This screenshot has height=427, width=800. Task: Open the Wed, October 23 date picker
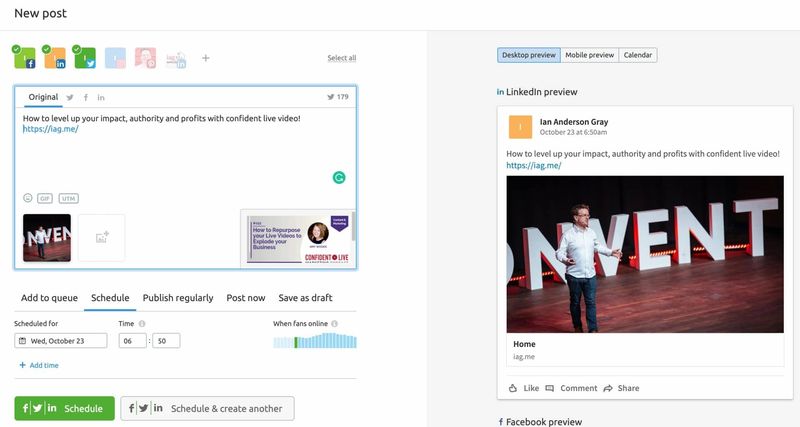(x=61, y=341)
